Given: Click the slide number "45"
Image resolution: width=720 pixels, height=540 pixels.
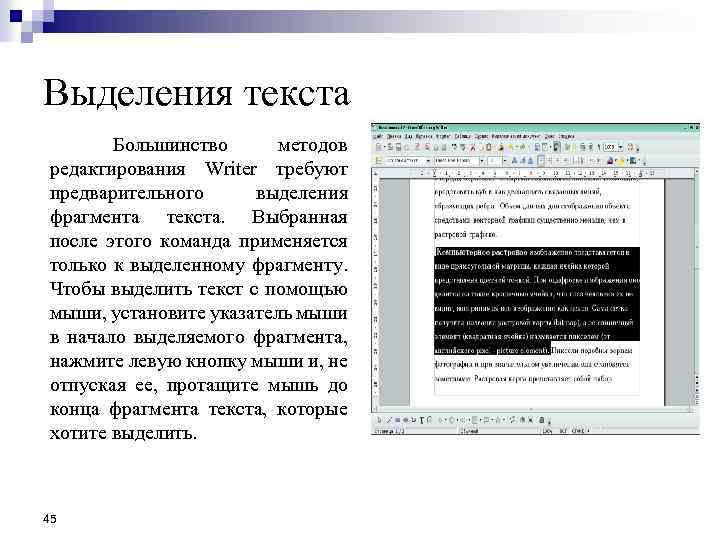Looking at the screenshot, I should 49,519.
